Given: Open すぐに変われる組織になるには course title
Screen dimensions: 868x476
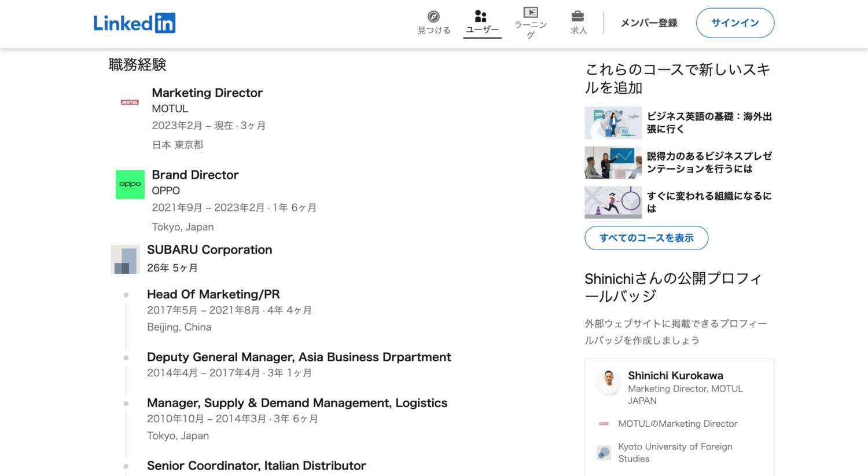Looking at the screenshot, I should [x=709, y=202].
